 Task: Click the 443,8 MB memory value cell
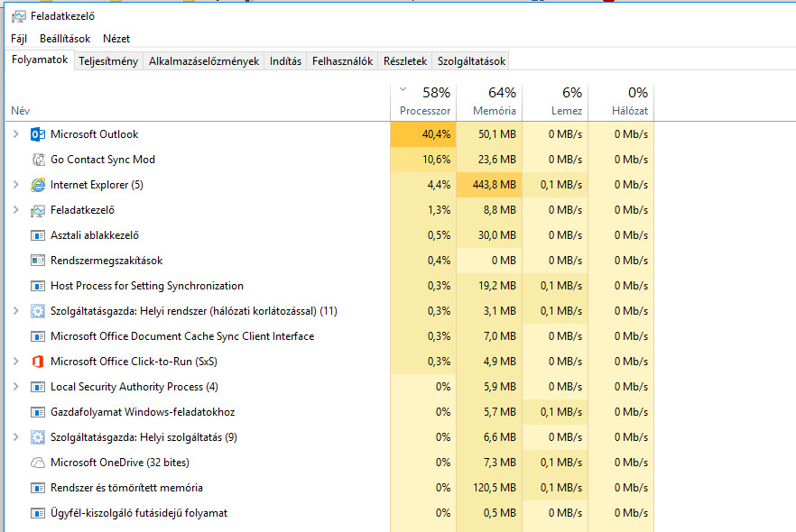[x=489, y=185]
